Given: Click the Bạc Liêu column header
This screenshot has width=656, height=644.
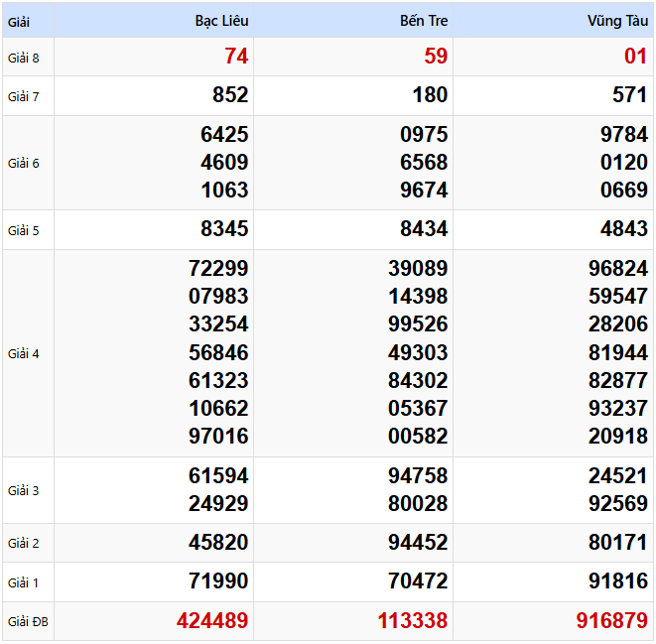Looking at the screenshot, I should 221,21.
